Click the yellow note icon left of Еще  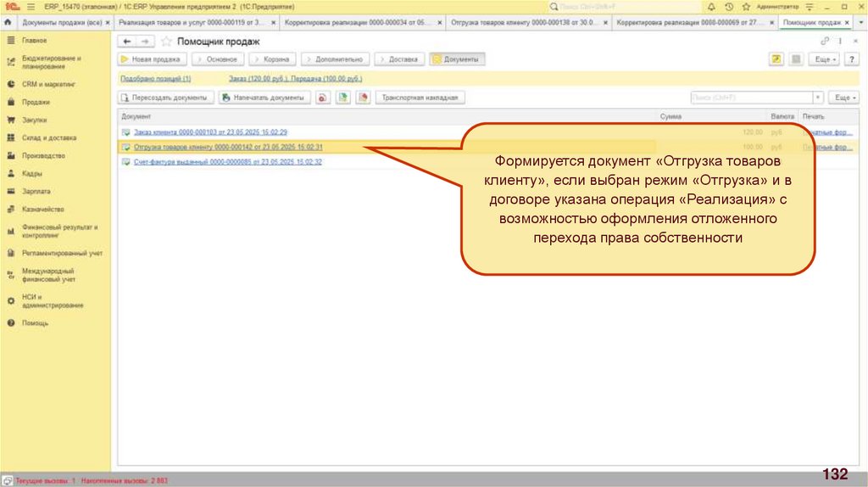pyautogui.click(x=776, y=59)
